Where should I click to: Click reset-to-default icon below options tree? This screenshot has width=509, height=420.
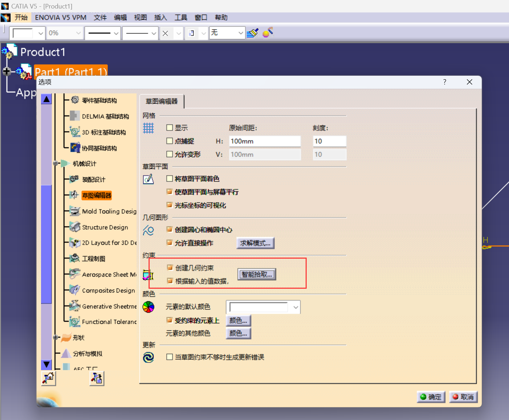48,378
